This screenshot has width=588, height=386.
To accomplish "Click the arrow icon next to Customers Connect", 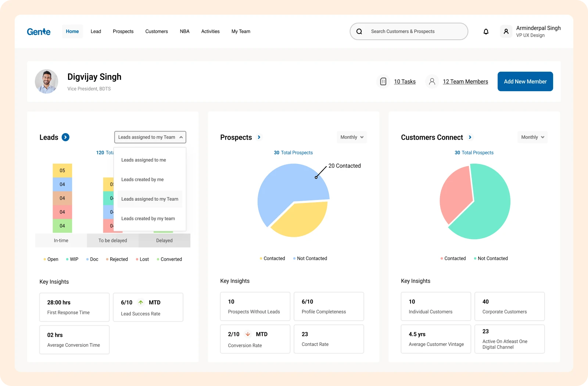I will pyautogui.click(x=470, y=137).
